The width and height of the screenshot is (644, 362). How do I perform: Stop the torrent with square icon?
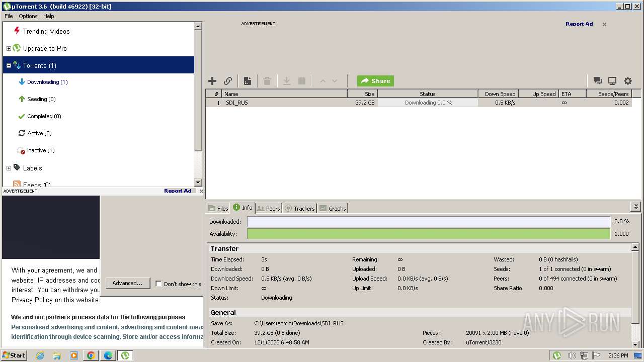point(302,81)
